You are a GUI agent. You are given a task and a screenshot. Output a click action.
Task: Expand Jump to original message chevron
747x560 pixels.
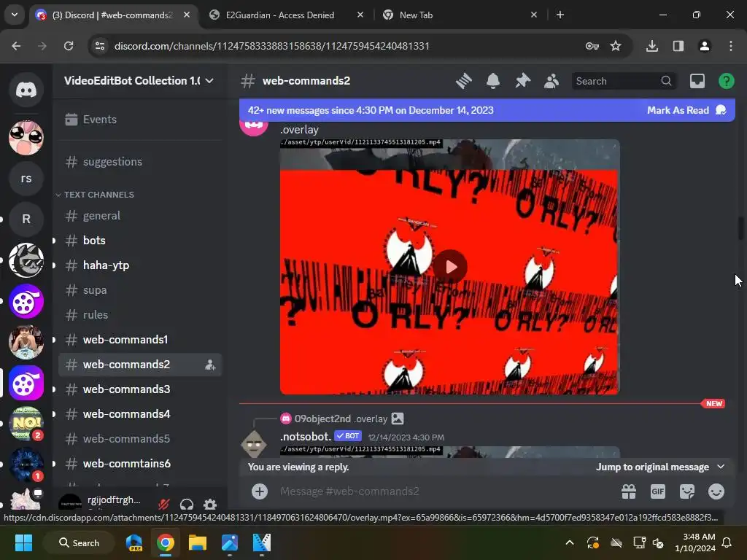tap(721, 467)
